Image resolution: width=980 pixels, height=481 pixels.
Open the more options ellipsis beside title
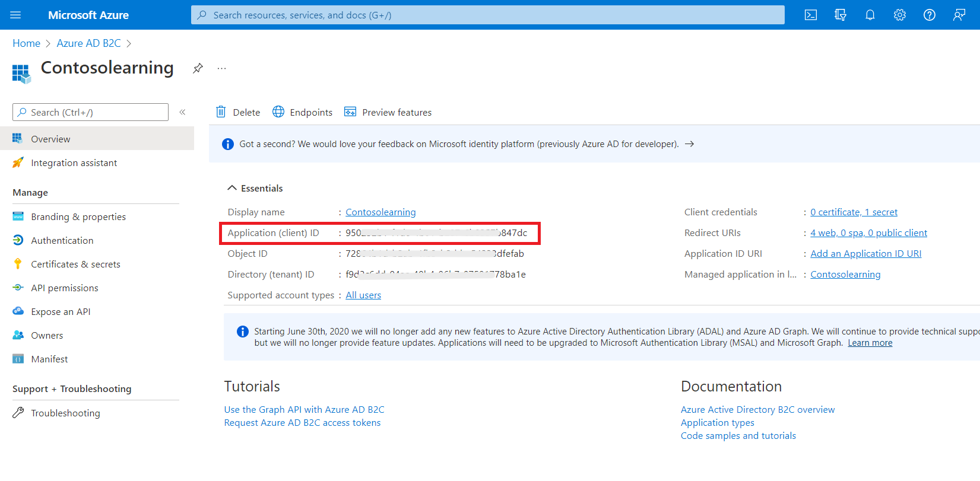221,68
